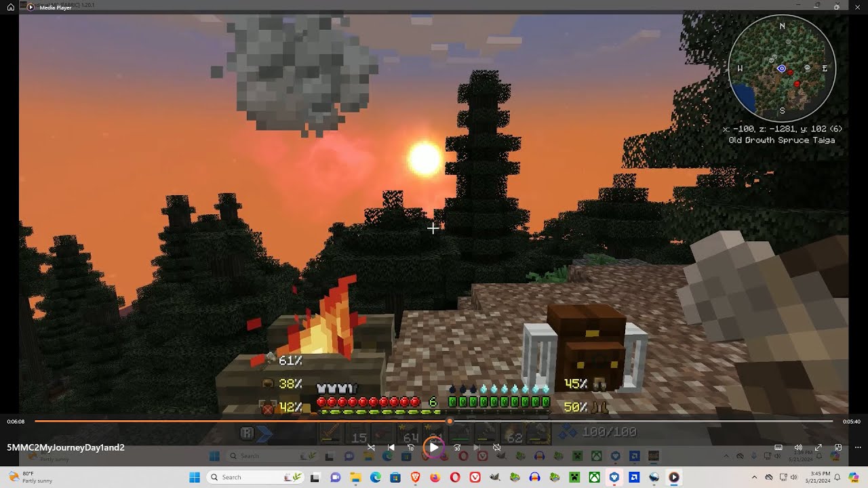The height and width of the screenshot is (488, 868).
Task: Enter full screen mode in Media Player
Action: pos(818,447)
